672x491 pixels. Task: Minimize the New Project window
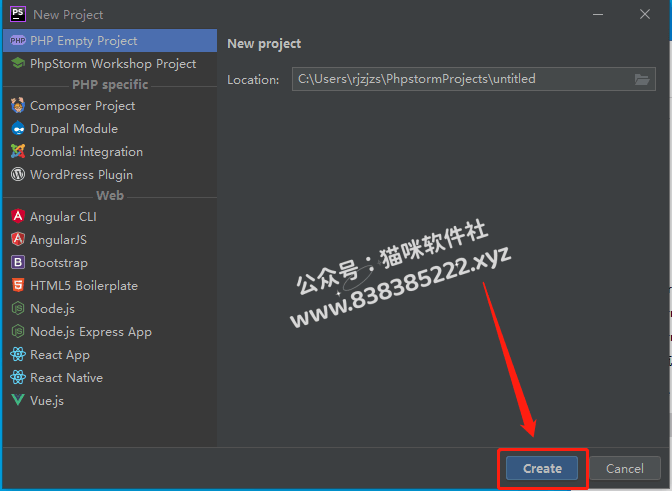[598, 15]
